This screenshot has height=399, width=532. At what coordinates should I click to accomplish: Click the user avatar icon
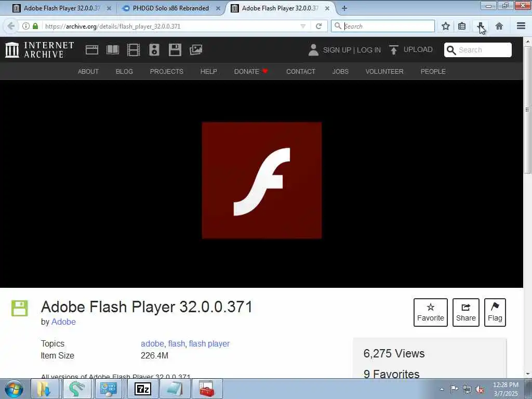(x=313, y=50)
